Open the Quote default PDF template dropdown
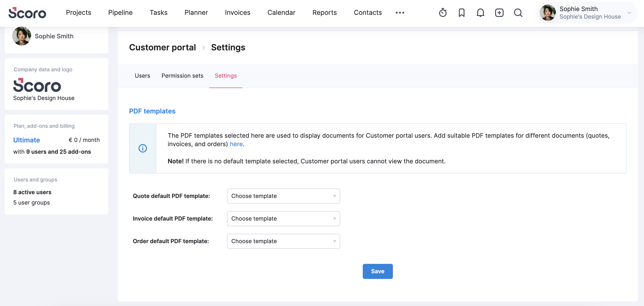644x306 pixels. (x=283, y=196)
